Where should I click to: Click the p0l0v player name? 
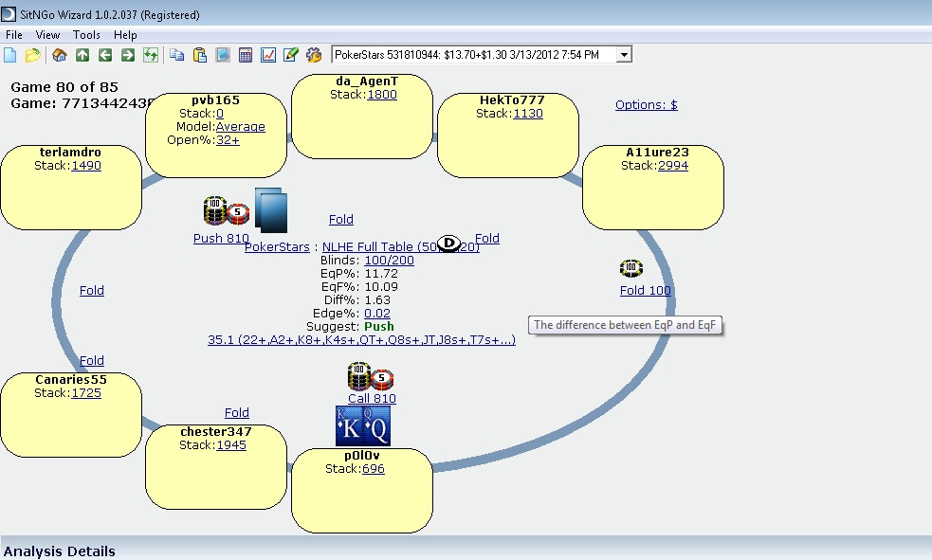coord(362,456)
